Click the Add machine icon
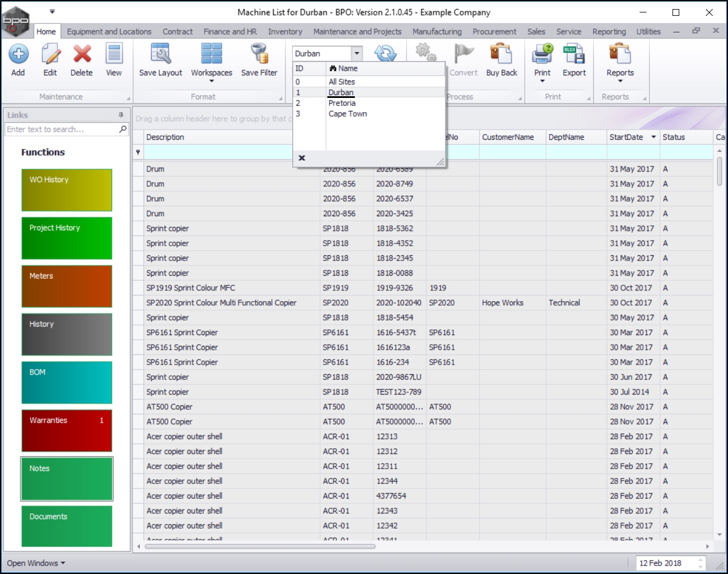728x574 pixels. click(x=18, y=54)
